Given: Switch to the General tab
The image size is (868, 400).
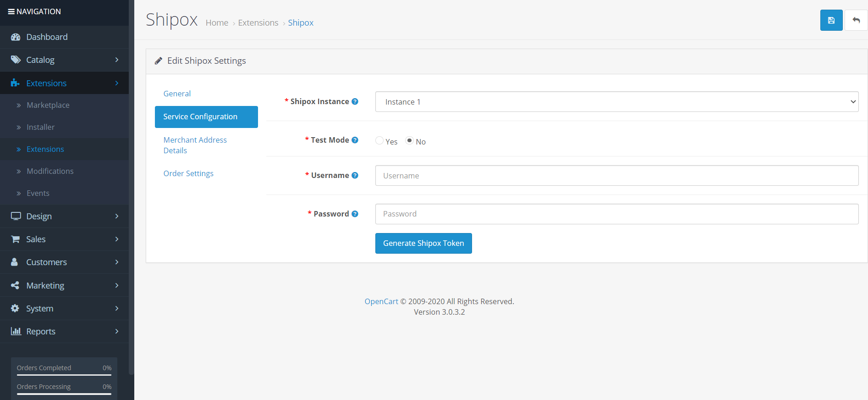Looking at the screenshot, I should point(177,94).
